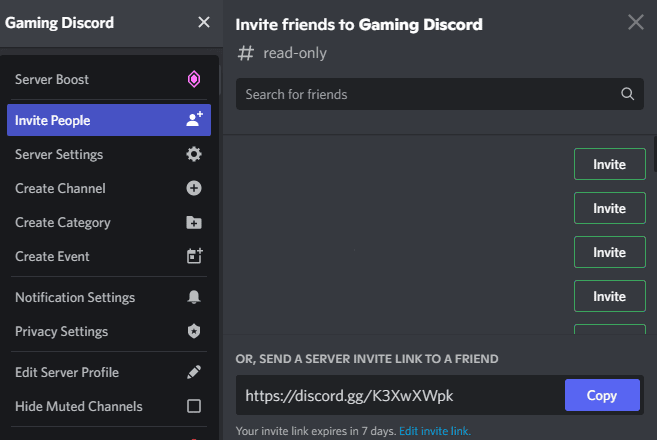This screenshot has width=657, height=440.
Task: Toggle the Hide Muted Channels checkbox
Action: pos(194,406)
